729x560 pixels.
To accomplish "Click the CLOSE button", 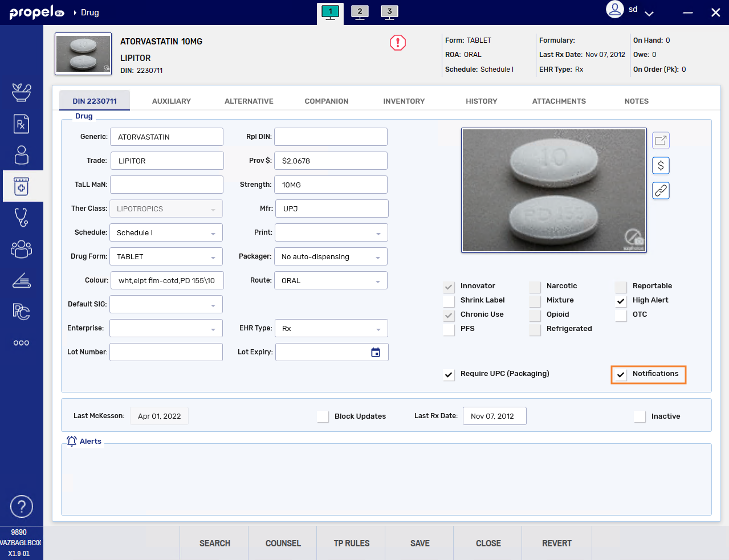I will pyautogui.click(x=488, y=543).
